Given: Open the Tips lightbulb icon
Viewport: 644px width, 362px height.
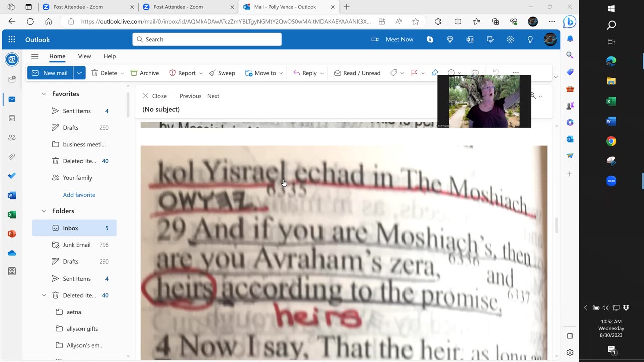Looking at the screenshot, I should tap(530, 39).
